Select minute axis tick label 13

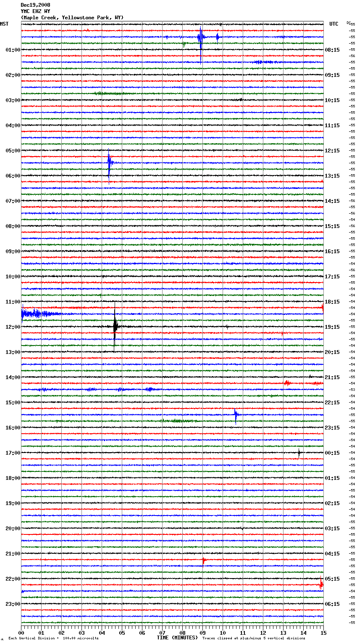283,632
